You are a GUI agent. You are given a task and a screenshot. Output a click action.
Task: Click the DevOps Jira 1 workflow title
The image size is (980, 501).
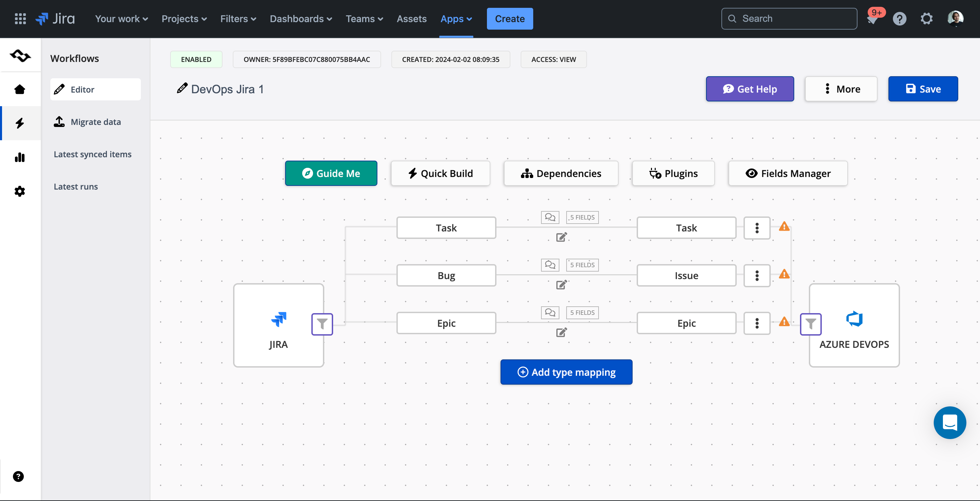coord(227,89)
